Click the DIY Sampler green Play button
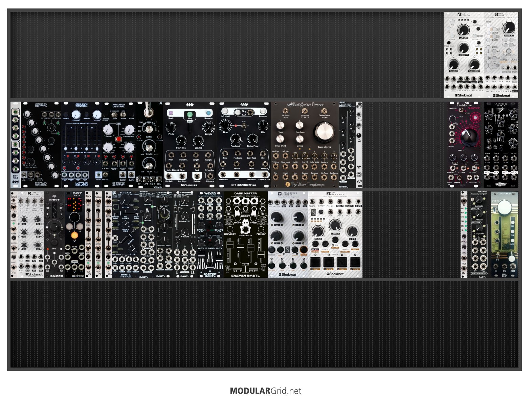Screen dimensions: 532x398 pyautogui.click(x=190, y=114)
